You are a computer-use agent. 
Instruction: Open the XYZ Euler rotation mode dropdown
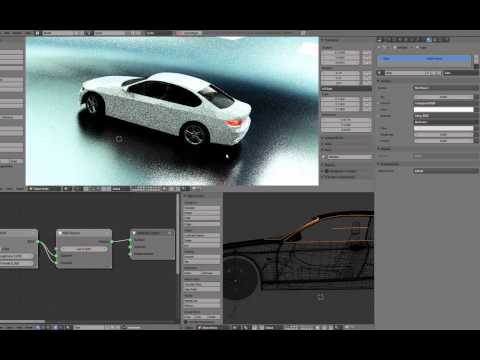346,89
